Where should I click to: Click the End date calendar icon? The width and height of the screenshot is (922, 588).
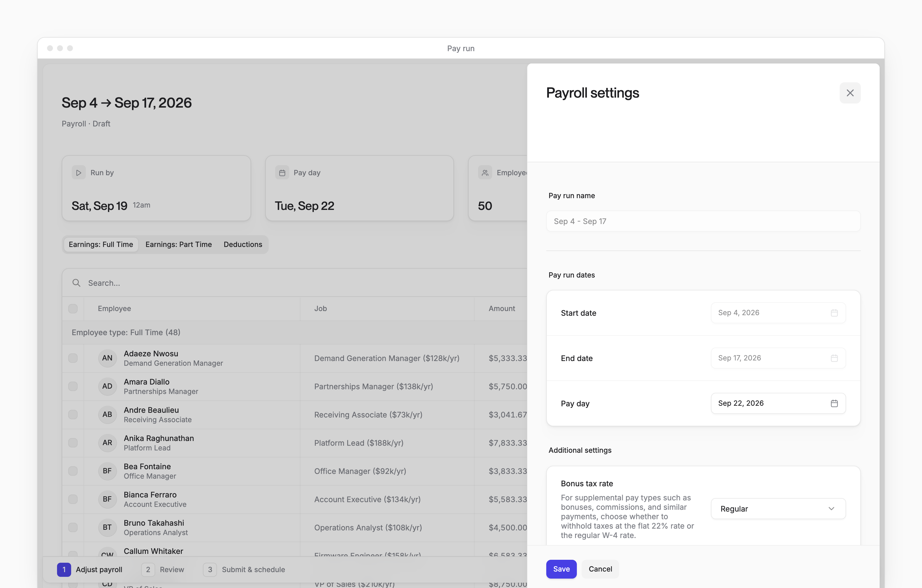click(834, 358)
